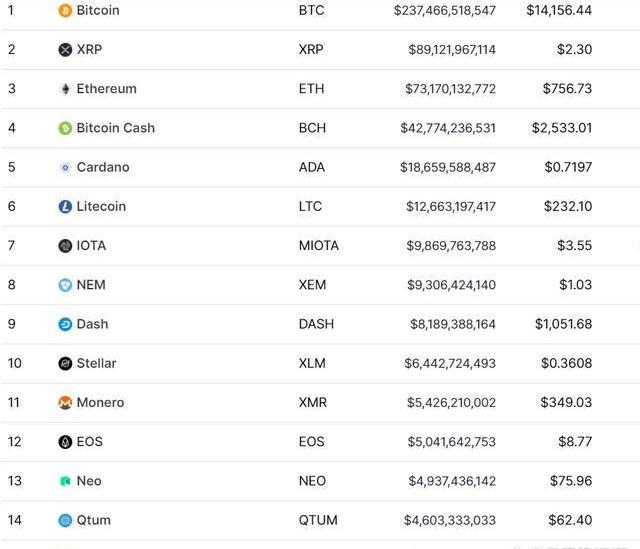The height and width of the screenshot is (549, 640).
Task: Select the QTUM ticker symbol
Action: coord(318,520)
